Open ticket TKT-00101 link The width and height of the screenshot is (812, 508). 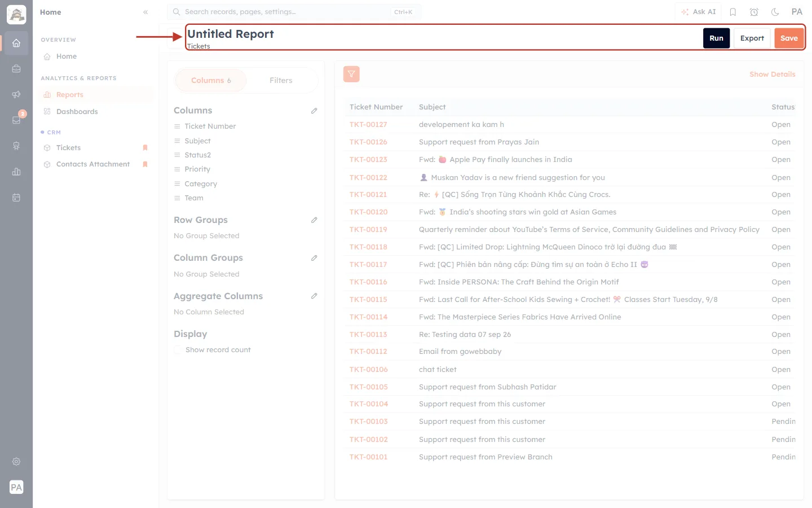click(368, 457)
